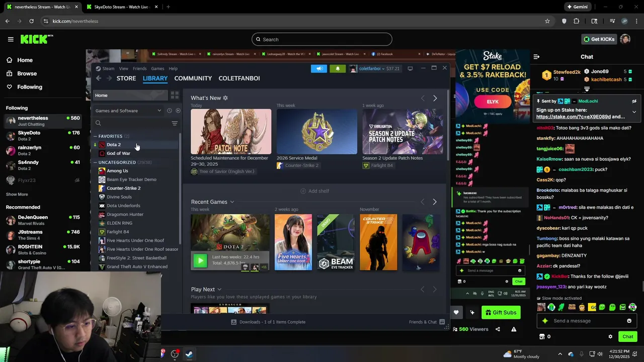Screen dimensions: 644x362
Task: Open Steam library advanced filter sliders icon
Action: point(175,123)
